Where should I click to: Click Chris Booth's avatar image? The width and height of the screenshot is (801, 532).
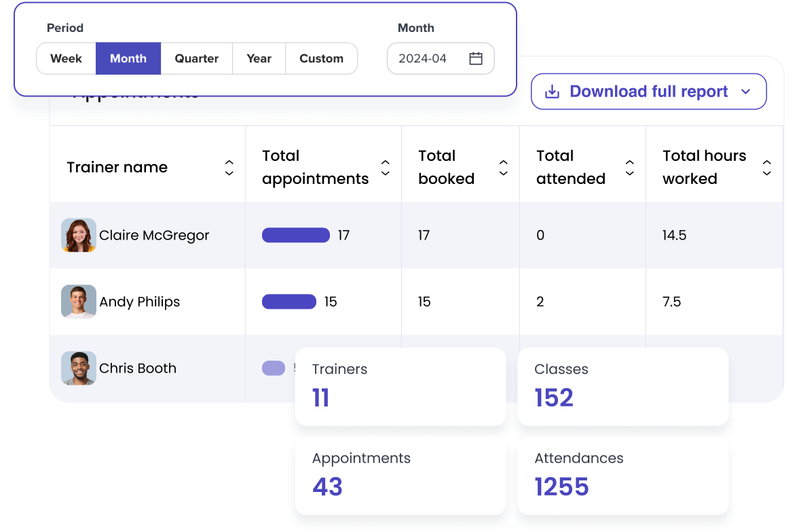(x=78, y=368)
